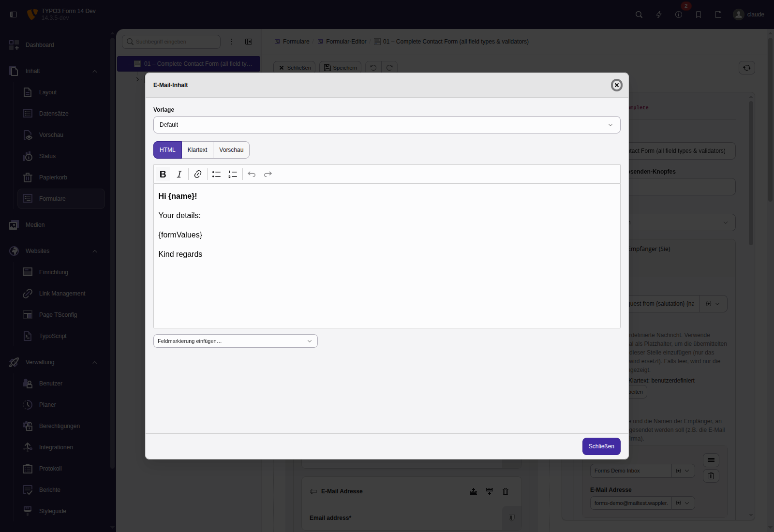Open the Datensätze module
The image size is (774, 532).
[61, 114]
